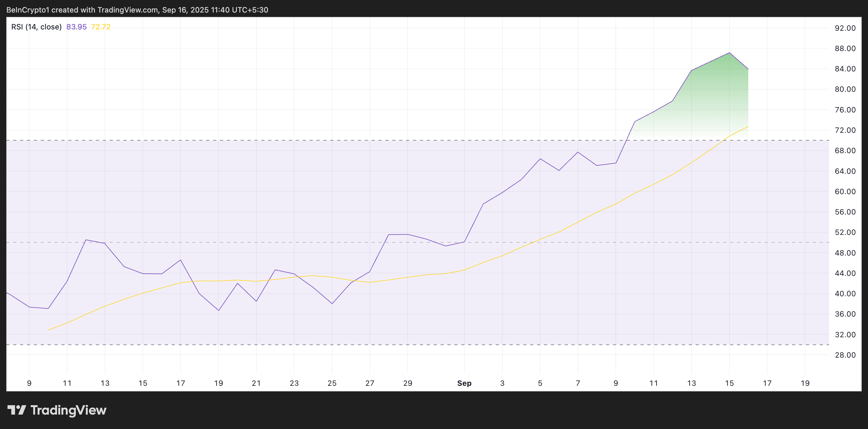This screenshot has width=868, height=429.
Task: Click the purple RSI value 83.95
Action: pyautogui.click(x=76, y=27)
